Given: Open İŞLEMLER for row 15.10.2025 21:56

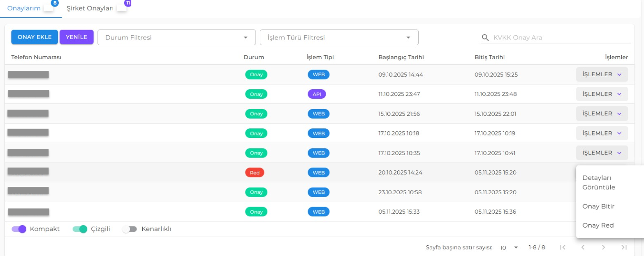Looking at the screenshot, I should (x=602, y=114).
